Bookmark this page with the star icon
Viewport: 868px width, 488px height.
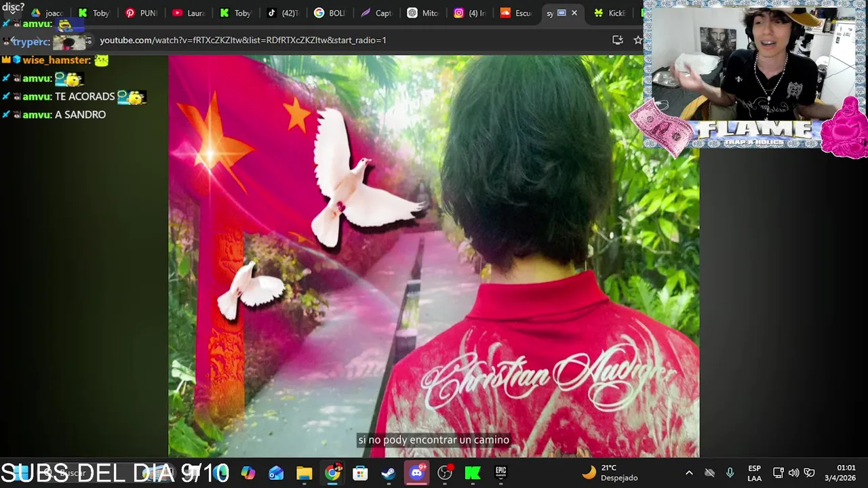pyautogui.click(x=637, y=40)
